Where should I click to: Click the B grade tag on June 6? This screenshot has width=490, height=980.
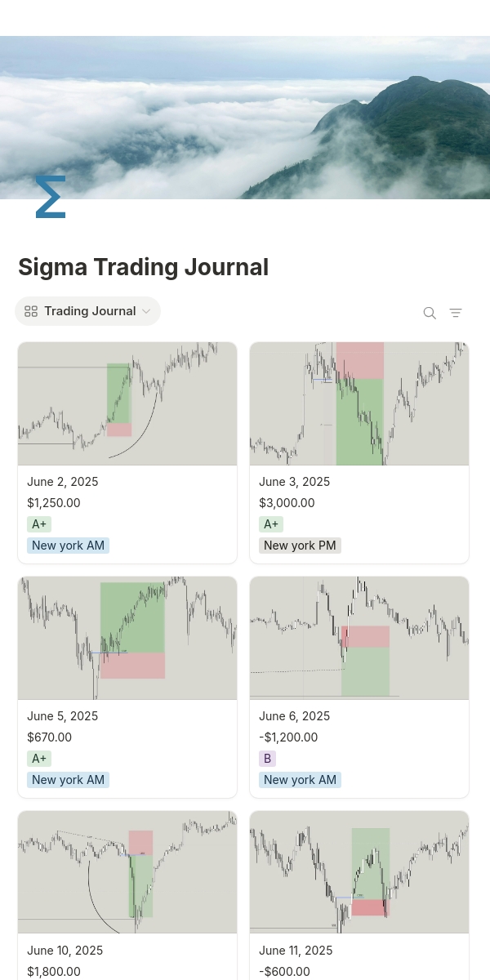(267, 759)
